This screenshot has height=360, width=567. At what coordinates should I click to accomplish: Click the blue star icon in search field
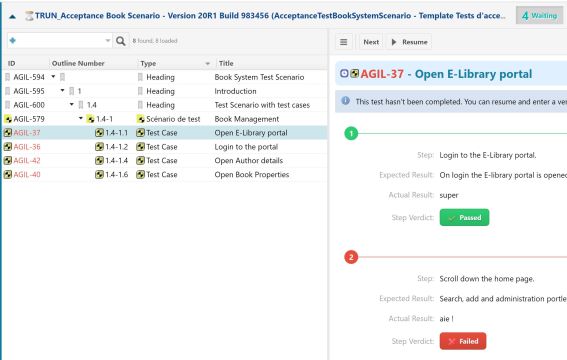13,40
